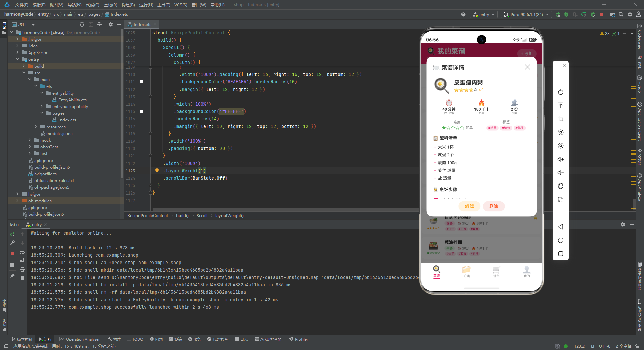
Task: Click the RecipeProfileContent breadcrumb
Action: (148, 216)
